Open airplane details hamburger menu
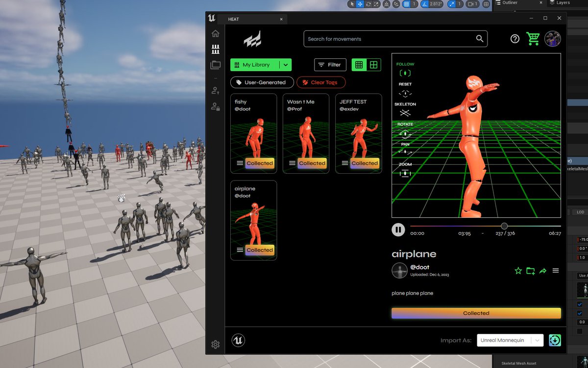Image resolution: width=588 pixels, height=368 pixels. [x=556, y=270]
